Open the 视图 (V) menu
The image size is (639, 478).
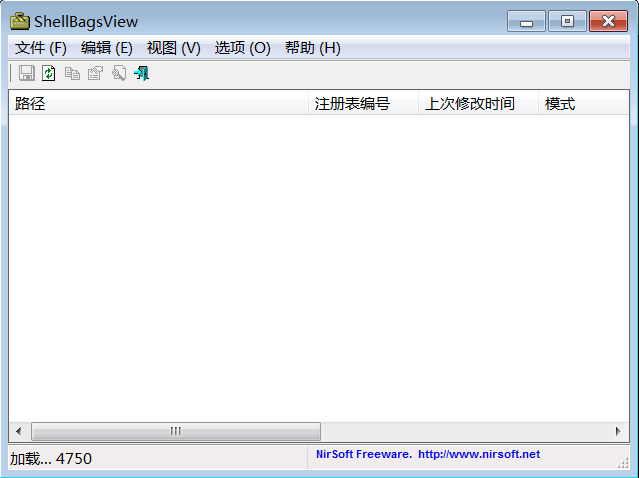click(174, 48)
